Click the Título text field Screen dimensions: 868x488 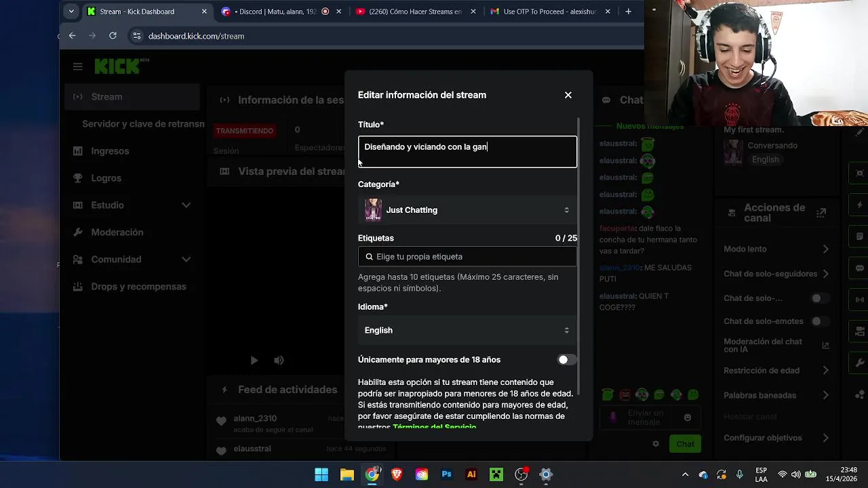467,152
